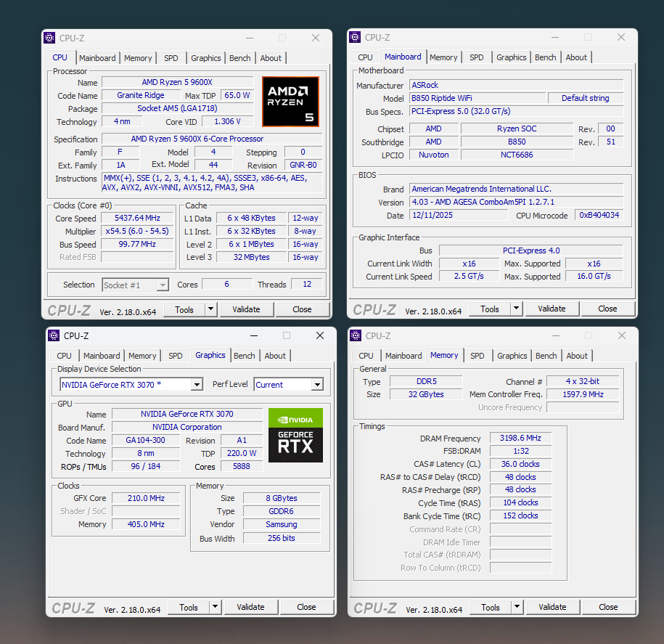Close the Graphics CPU-Z window with the X
Viewport: 664px width, 644px height.
coord(320,335)
